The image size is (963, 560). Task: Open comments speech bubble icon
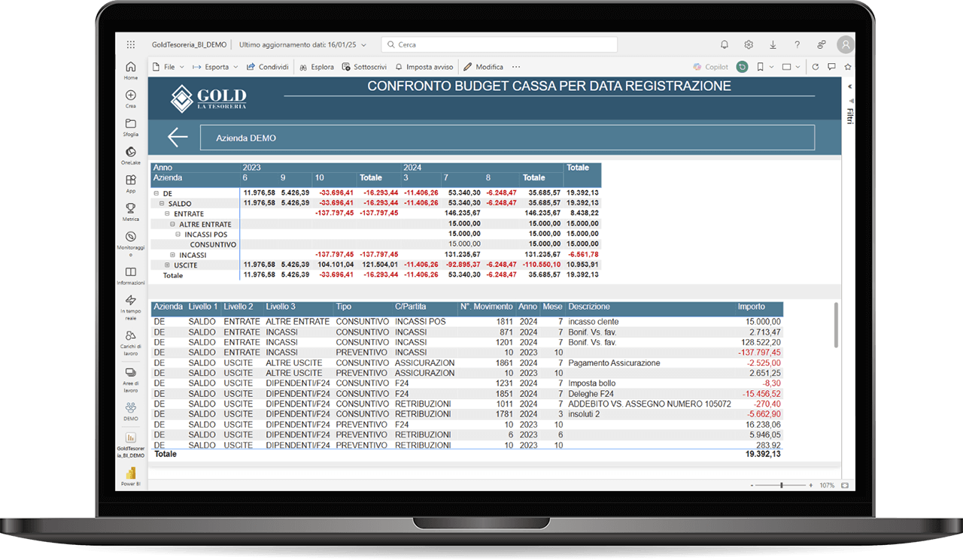(831, 67)
